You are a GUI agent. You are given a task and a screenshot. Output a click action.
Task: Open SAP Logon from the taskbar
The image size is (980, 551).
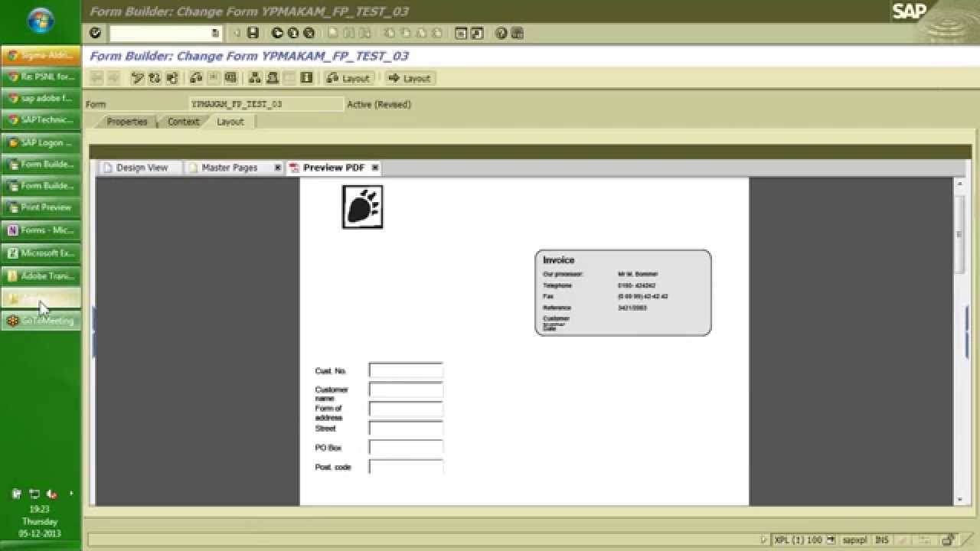pyautogui.click(x=41, y=142)
